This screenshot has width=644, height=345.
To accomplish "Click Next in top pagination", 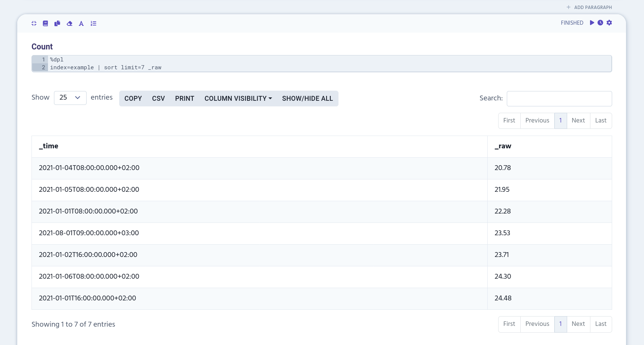I will 578,121.
